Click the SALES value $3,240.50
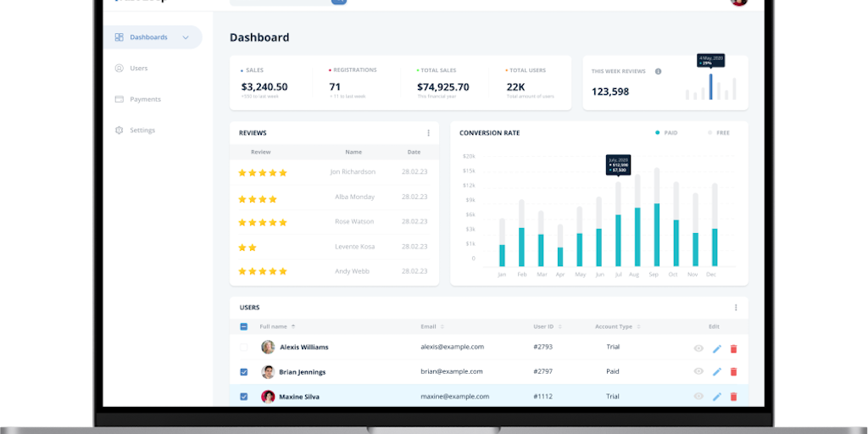 click(x=264, y=87)
